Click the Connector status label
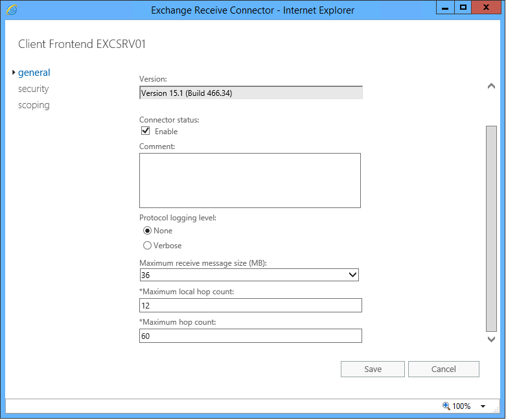This screenshot has width=506, height=420. click(x=169, y=120)
